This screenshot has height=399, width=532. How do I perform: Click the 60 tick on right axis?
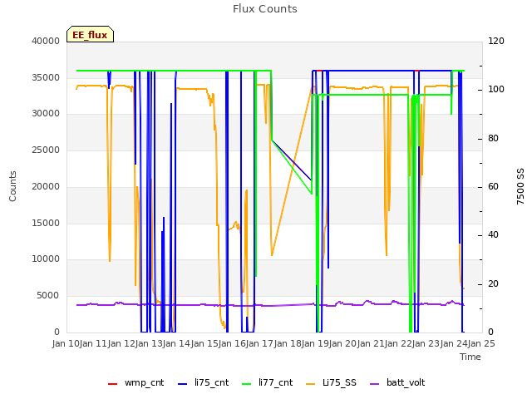pos(493,186)
